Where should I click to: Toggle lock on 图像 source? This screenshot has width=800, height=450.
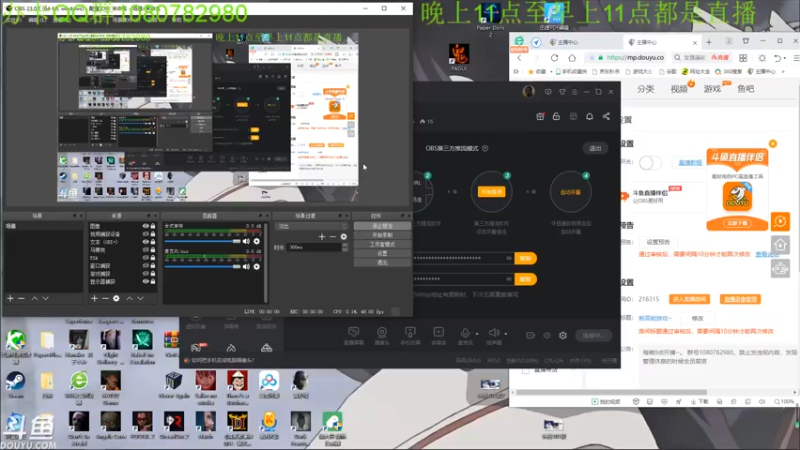pos(153,226)
